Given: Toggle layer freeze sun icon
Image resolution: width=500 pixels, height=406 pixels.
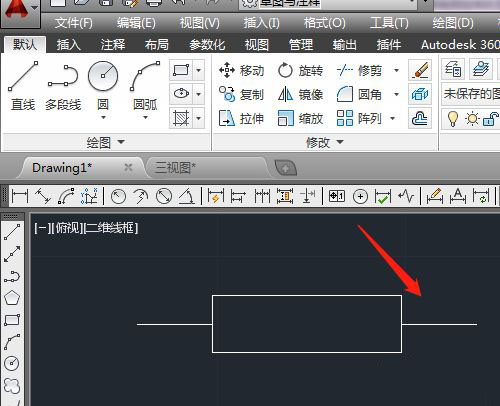Looking at the screenshot, I should (472, 118).
